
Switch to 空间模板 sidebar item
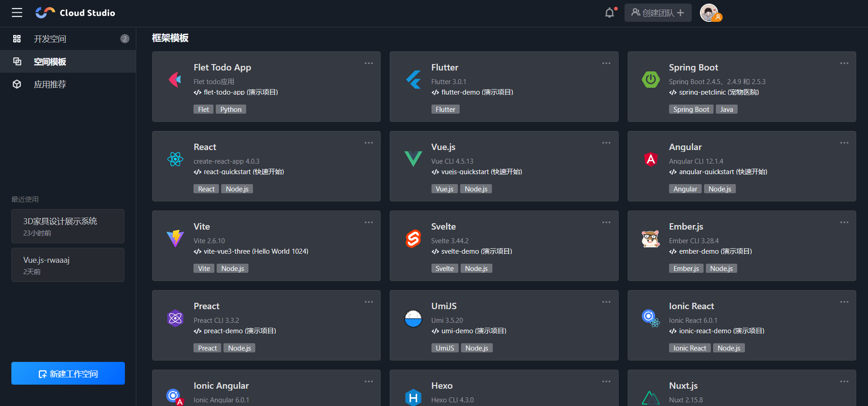50,62
